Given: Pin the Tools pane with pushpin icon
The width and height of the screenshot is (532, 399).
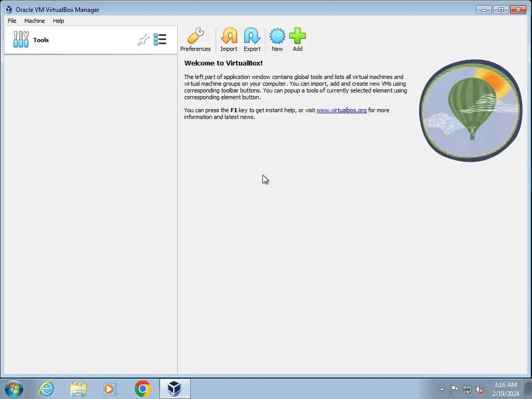Looking at the screenshot, I should (143, 39).
